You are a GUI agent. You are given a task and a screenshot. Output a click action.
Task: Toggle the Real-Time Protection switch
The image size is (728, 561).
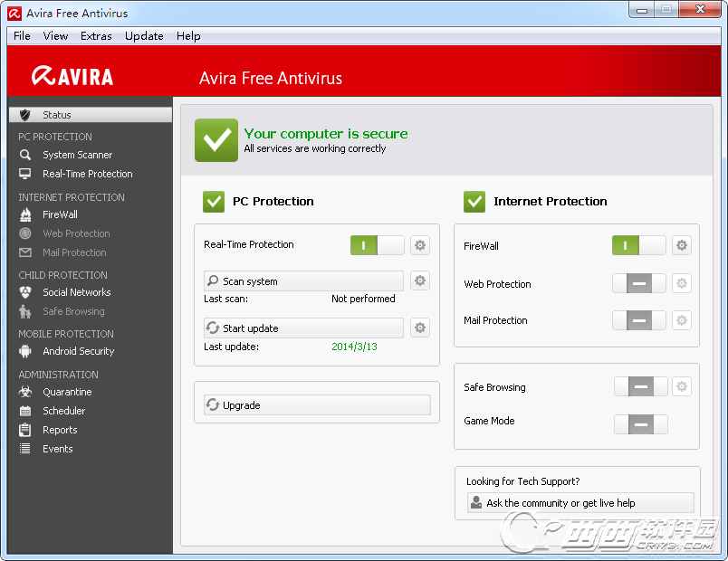377,245
